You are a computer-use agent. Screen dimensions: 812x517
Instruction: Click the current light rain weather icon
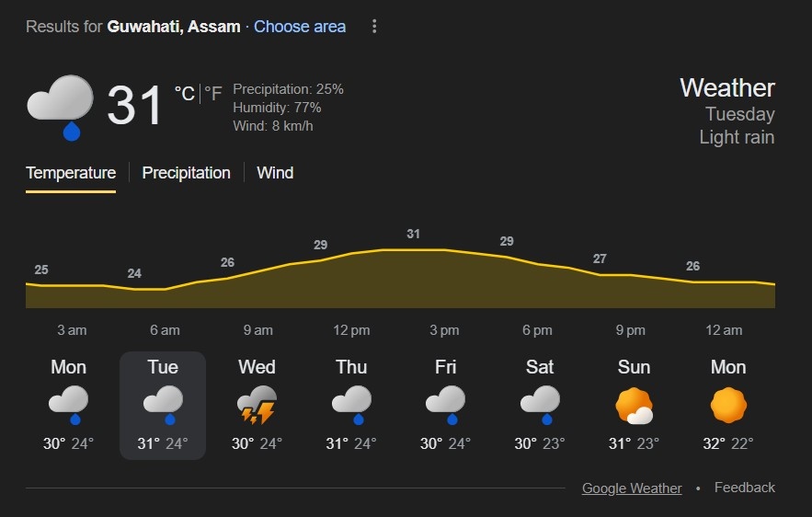[61, 106]
